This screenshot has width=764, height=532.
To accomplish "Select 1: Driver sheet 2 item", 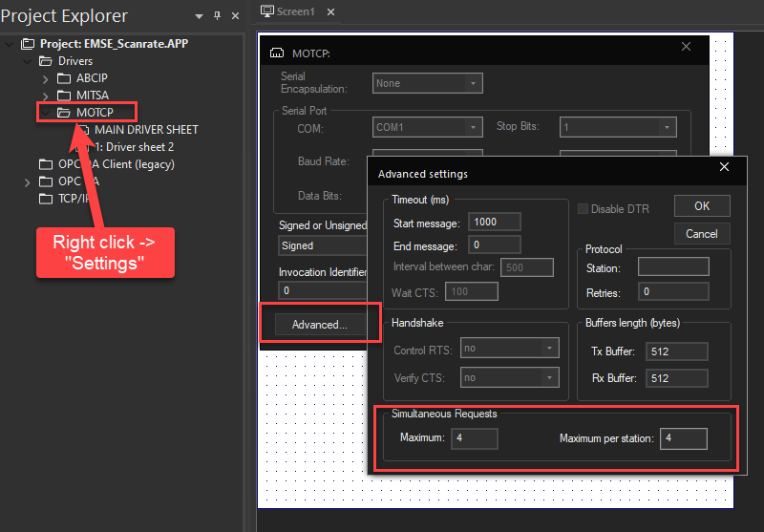I will 134,147.
